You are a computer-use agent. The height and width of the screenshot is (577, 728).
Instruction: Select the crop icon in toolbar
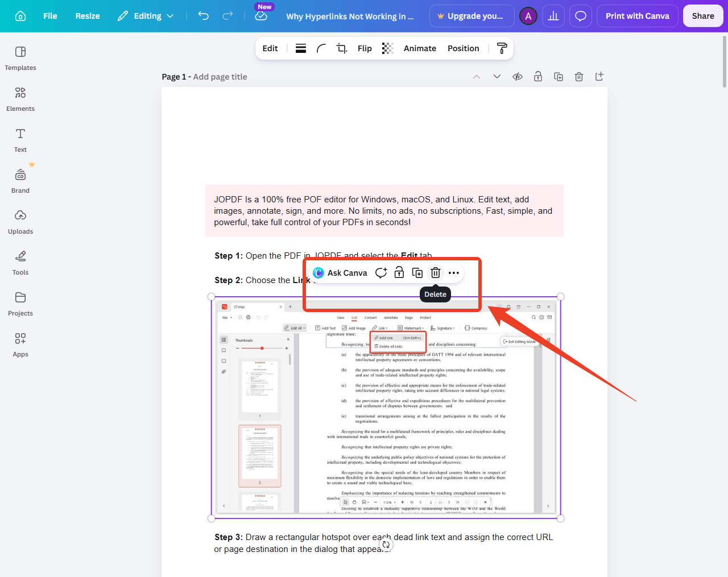[x=341, y=48]
